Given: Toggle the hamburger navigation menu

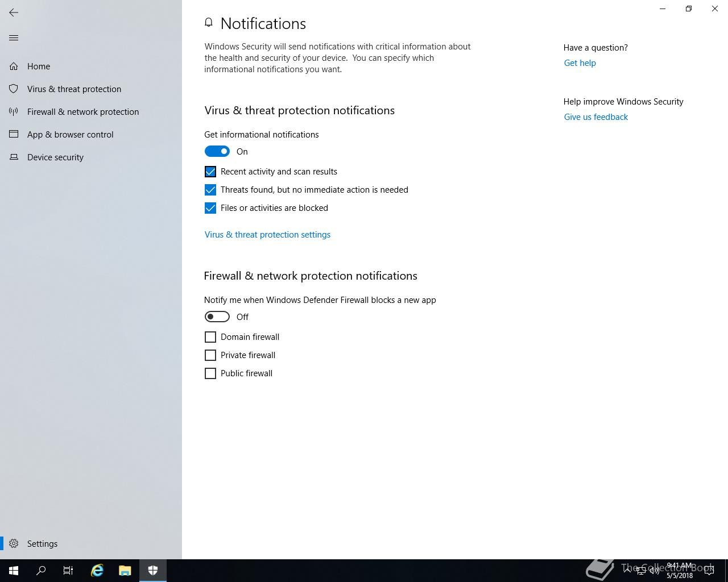Looking at the screenshot, I should pos(14,38).
